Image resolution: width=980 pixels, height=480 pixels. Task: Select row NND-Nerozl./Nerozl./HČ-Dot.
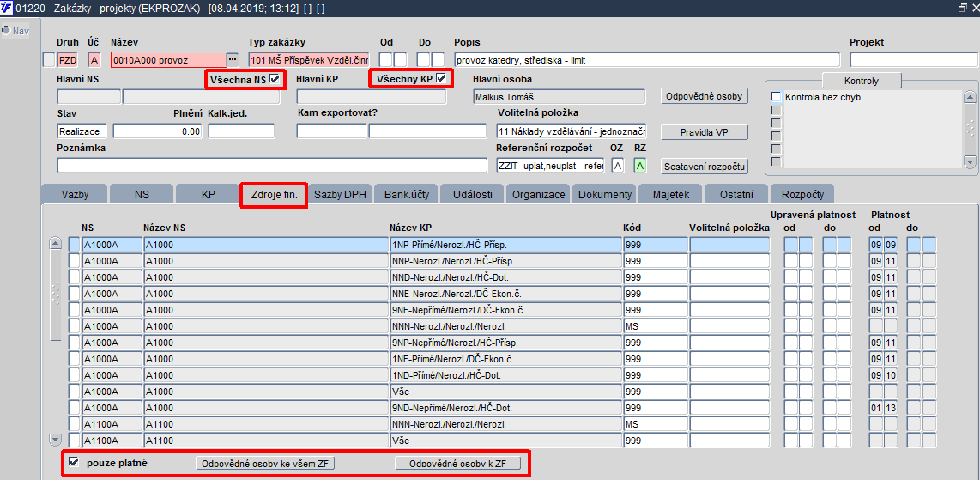pos(505,276)
